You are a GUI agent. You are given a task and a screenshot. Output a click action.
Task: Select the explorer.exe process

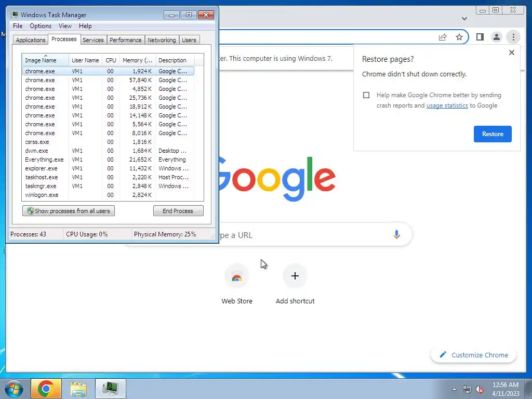108,168
